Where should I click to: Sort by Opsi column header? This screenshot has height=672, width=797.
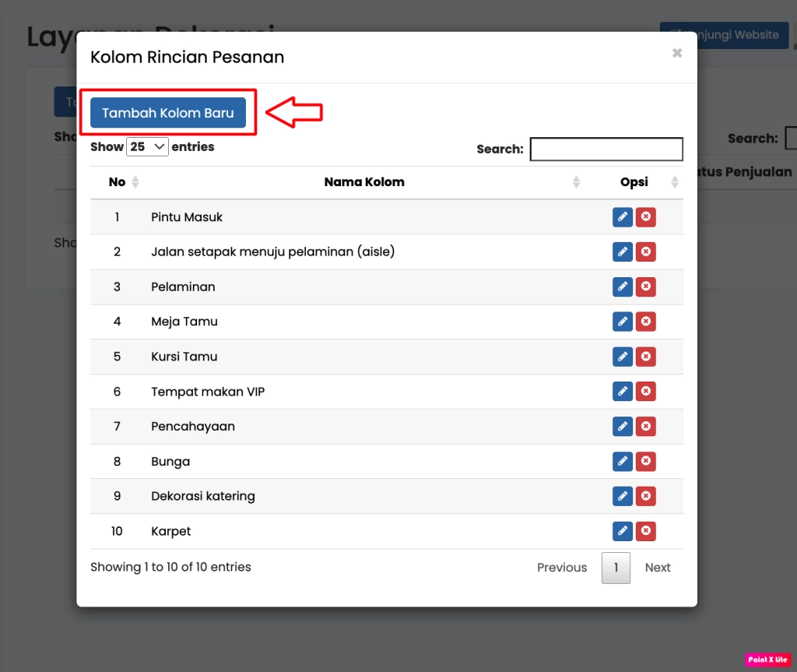click(x=634, y=182)
